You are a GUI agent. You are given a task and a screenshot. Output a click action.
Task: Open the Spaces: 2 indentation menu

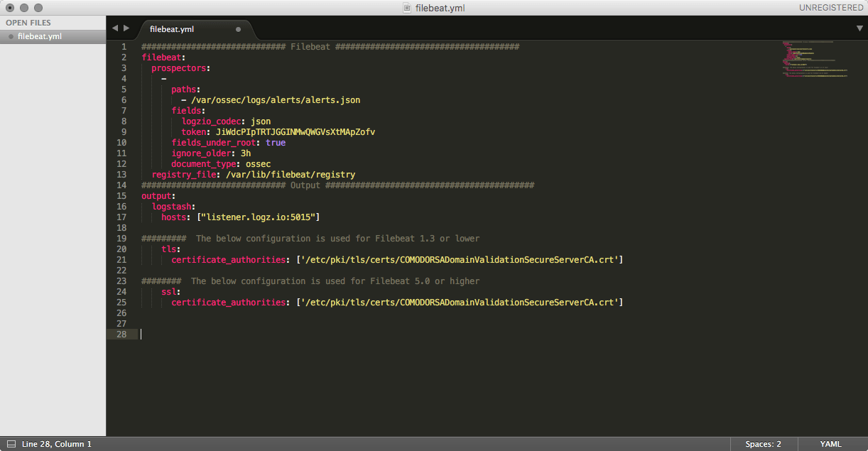click(762, 443)
